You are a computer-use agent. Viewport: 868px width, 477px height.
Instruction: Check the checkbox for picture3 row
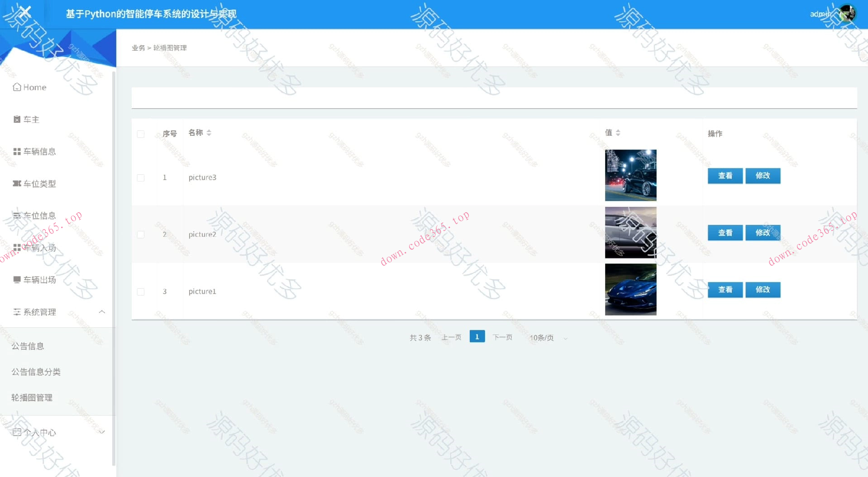141,178
